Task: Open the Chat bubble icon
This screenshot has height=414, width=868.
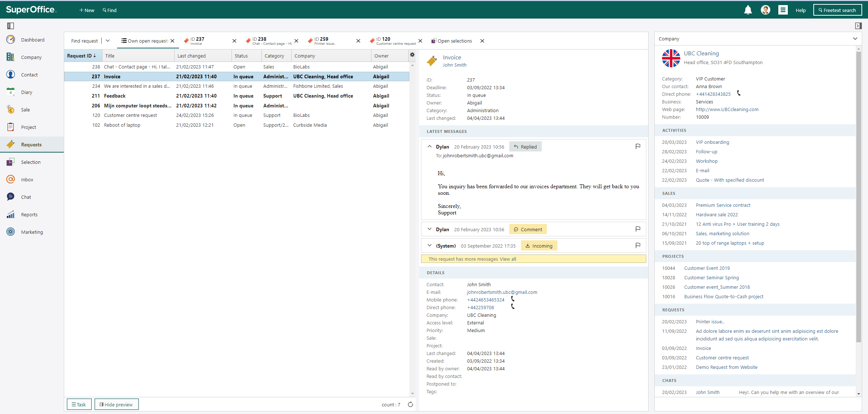Action: point(11,197)
